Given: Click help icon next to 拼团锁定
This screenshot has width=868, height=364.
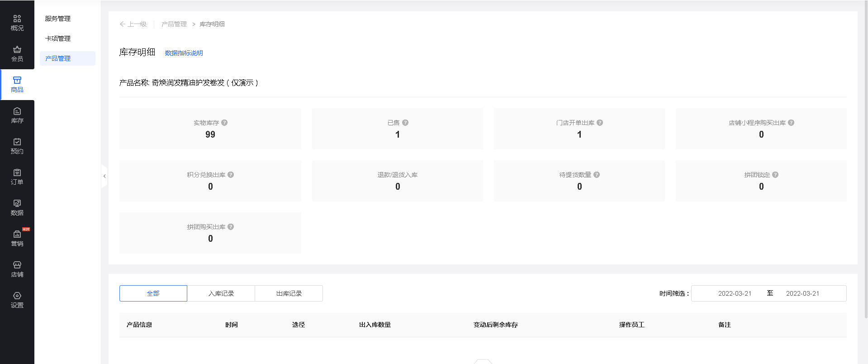Looking at the screenshot, I should (775, 175).
